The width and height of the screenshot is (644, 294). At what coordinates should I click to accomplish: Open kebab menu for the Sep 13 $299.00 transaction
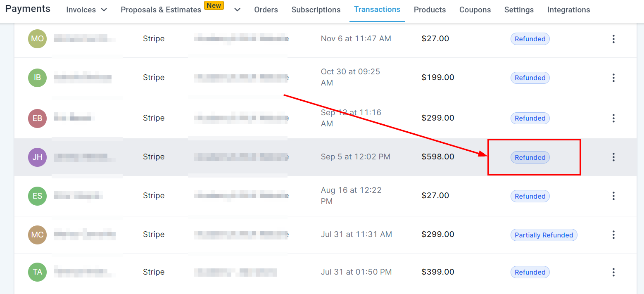[613, 118]
